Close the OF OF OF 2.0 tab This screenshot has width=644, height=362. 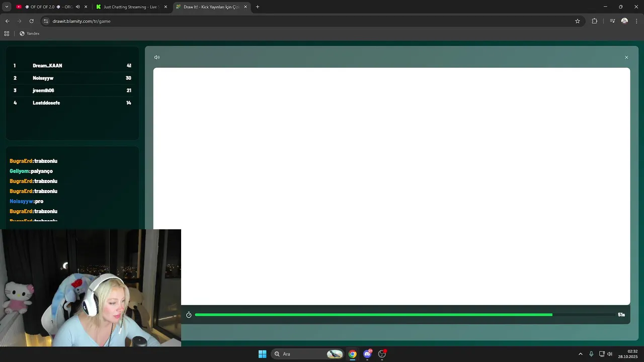point(86,7)
